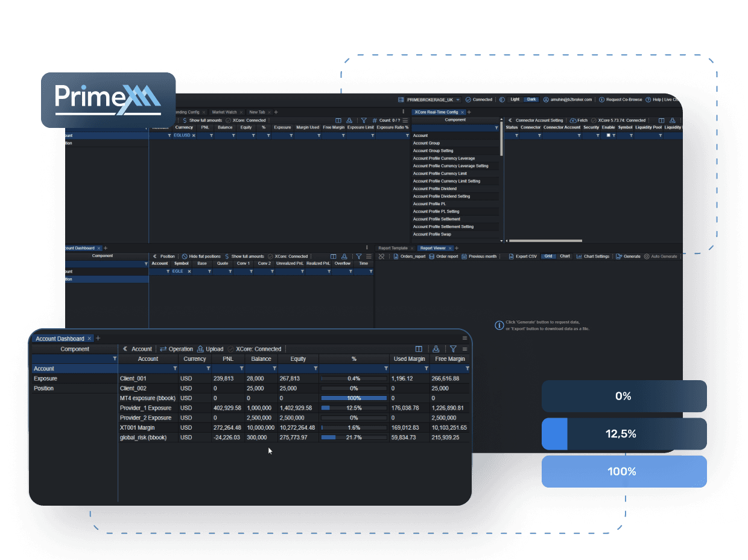Viewport: 748px width, 560px height.
Task: Click the Orders_report file icon
Action: [x=396, y=256]
